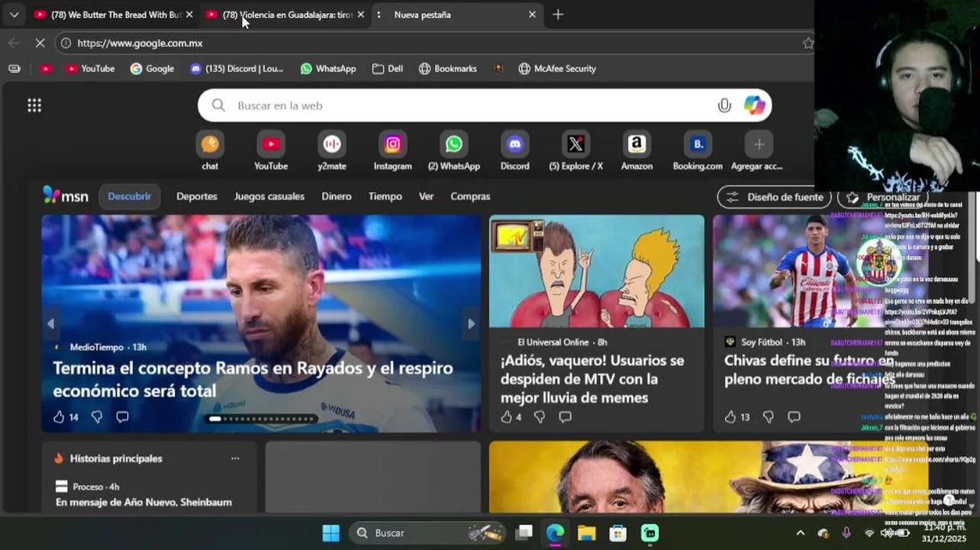Select the Dinero feed tab
This screenshot has height=550, width=980.
(337, 196)
